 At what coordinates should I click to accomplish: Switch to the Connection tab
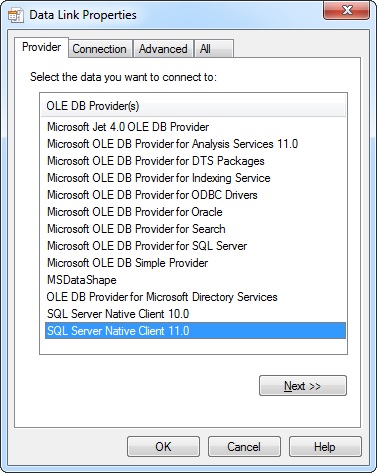(99, 49)
